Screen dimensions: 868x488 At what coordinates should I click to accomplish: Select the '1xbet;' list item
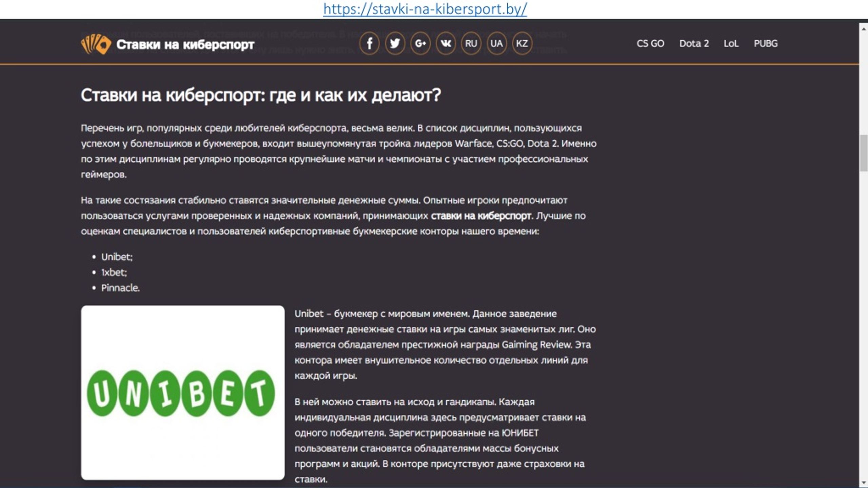click(114, 272)
